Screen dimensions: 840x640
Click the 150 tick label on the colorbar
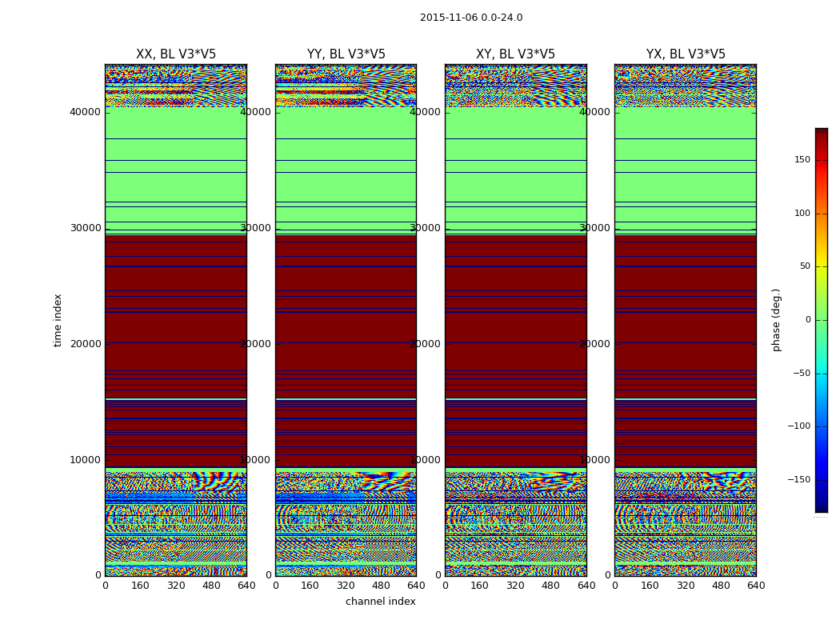pos(802,159)
